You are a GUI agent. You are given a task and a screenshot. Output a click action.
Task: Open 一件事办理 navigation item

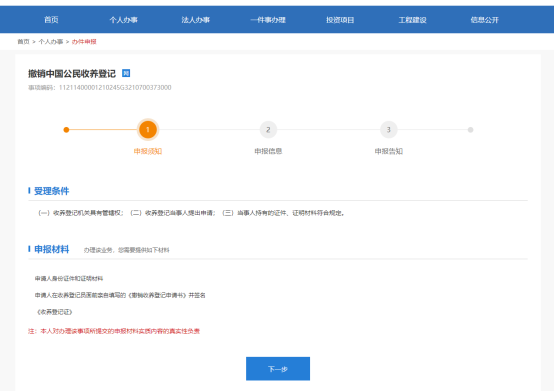pos(268,20)
